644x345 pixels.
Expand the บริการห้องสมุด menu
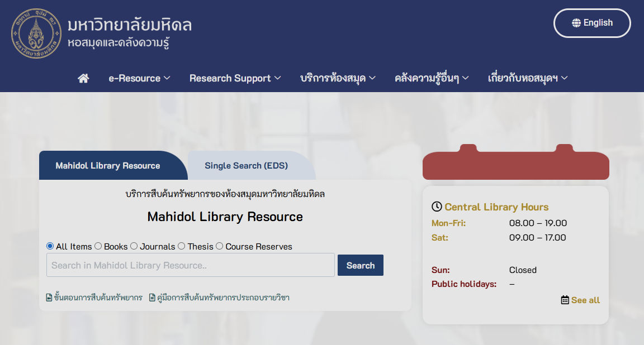click(338, 78)
